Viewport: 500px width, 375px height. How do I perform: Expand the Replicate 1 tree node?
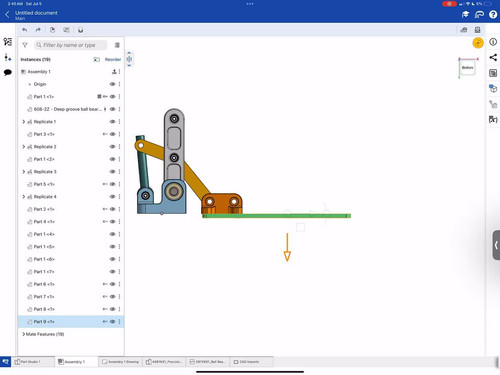point(24,122)
